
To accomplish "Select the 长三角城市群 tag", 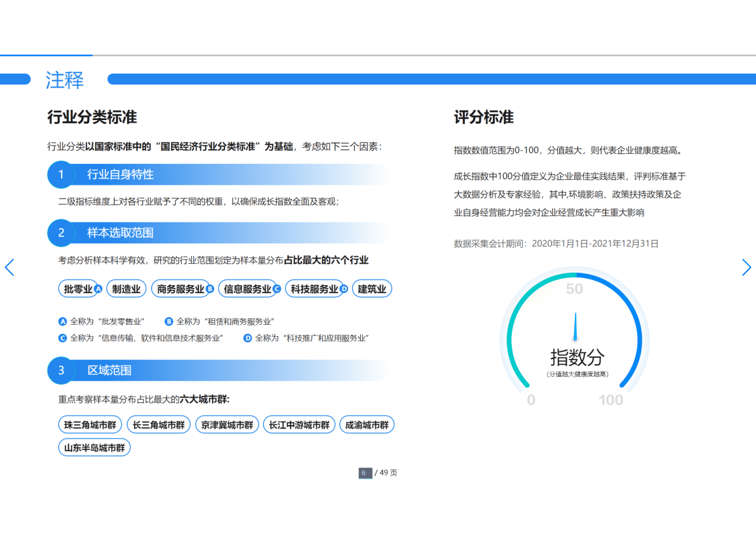I will 158,424.
